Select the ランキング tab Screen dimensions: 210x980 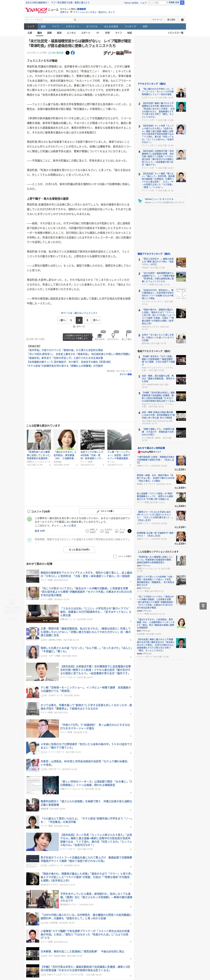(130, 26)
